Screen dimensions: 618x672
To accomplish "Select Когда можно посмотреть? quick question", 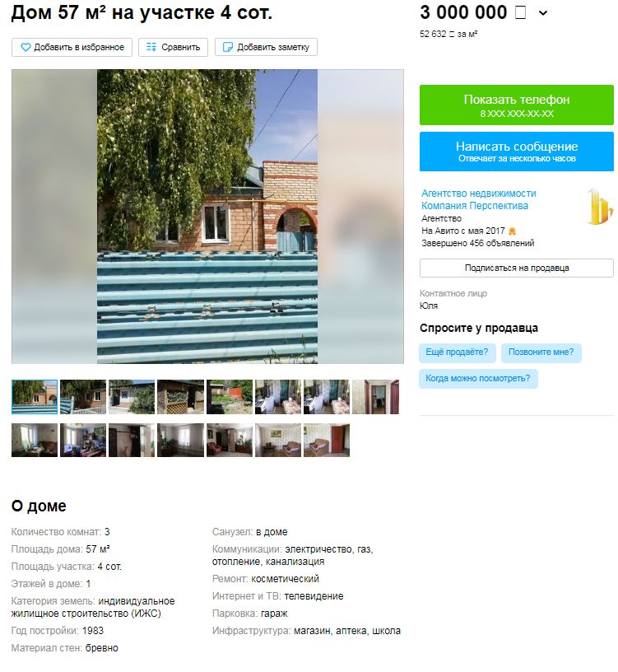I will tap(478, 379).
